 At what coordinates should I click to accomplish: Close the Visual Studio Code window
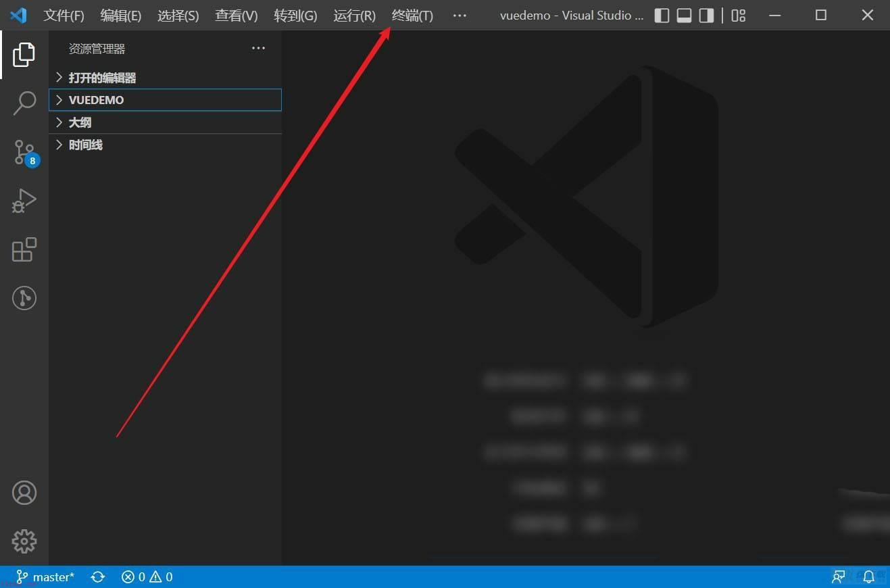click(868, 16)
